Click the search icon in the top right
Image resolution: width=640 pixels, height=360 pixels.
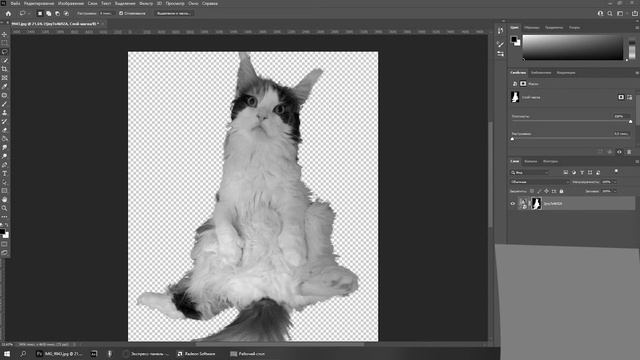pyautogui.click(x=610, y=13)
